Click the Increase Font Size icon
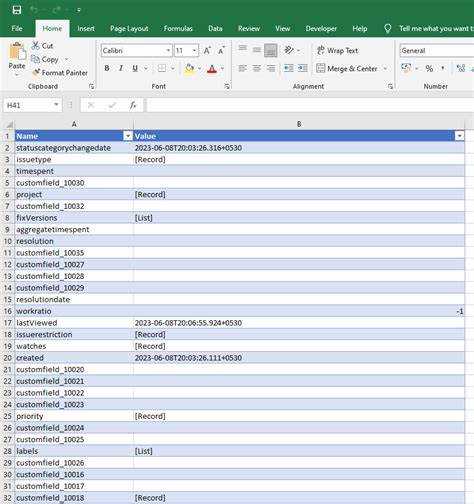Screen dimensions: 474x504 [x=207, y=51]
